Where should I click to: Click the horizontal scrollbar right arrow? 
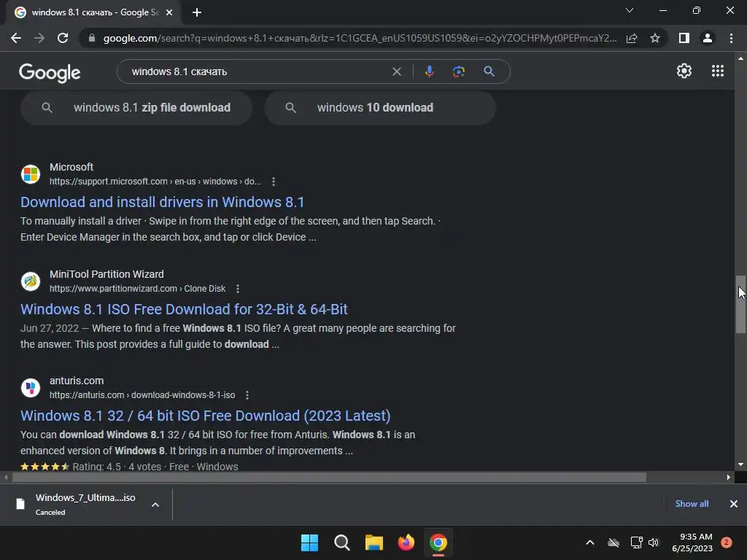(729, 477)
